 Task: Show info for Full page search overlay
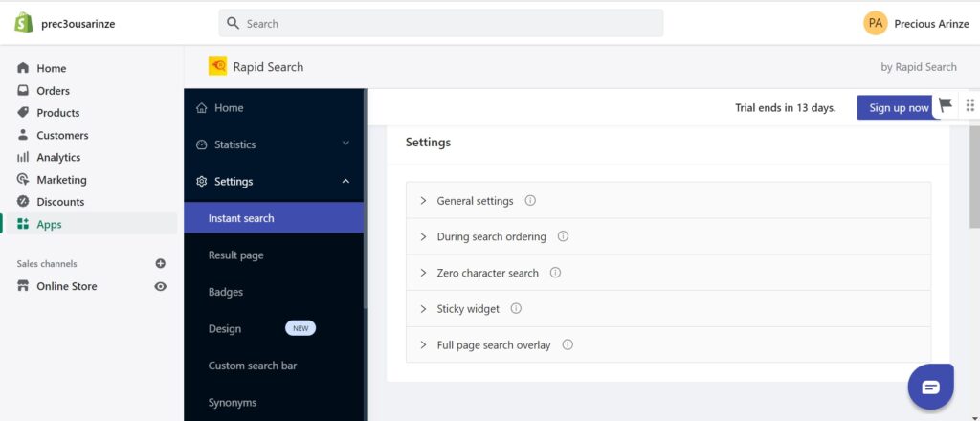point(567,344)
